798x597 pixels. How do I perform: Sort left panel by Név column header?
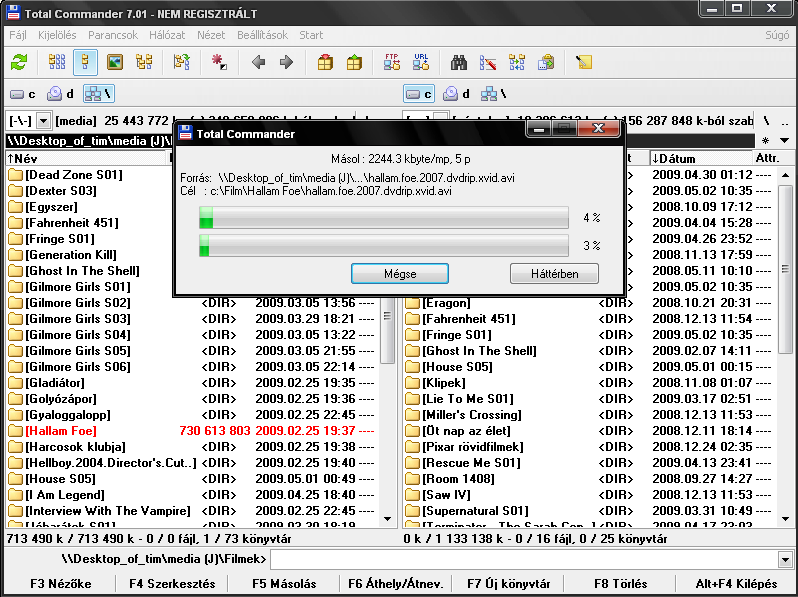coord(87,158)
